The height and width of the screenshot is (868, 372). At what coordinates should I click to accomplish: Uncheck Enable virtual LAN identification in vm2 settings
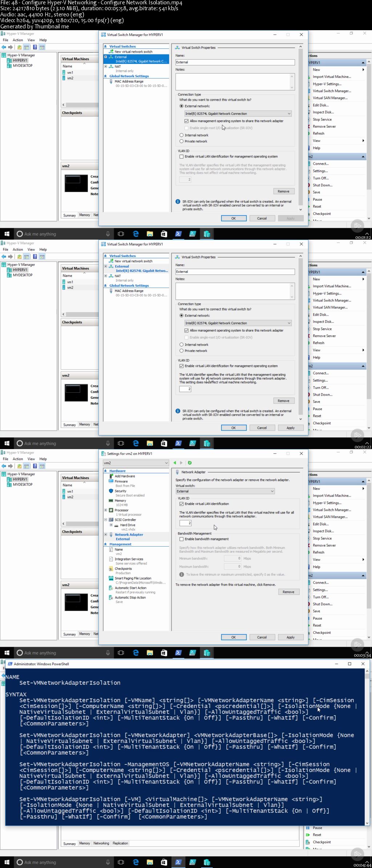coord(181,504)
